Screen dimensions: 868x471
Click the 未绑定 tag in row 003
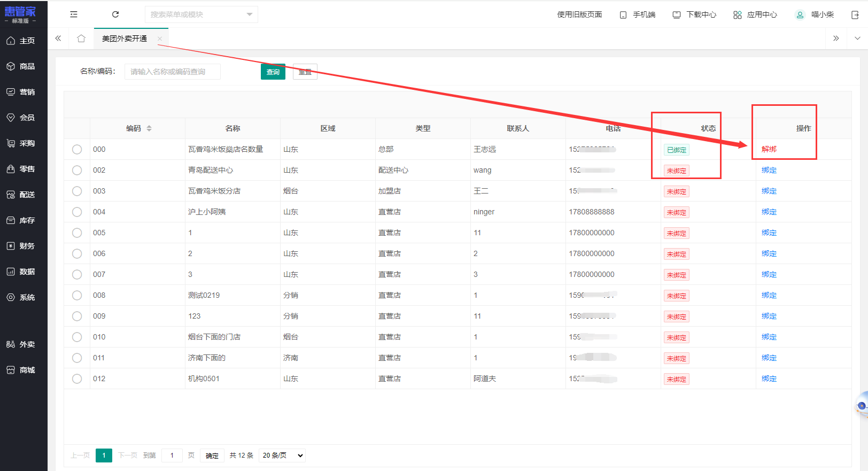coord(677,191)
